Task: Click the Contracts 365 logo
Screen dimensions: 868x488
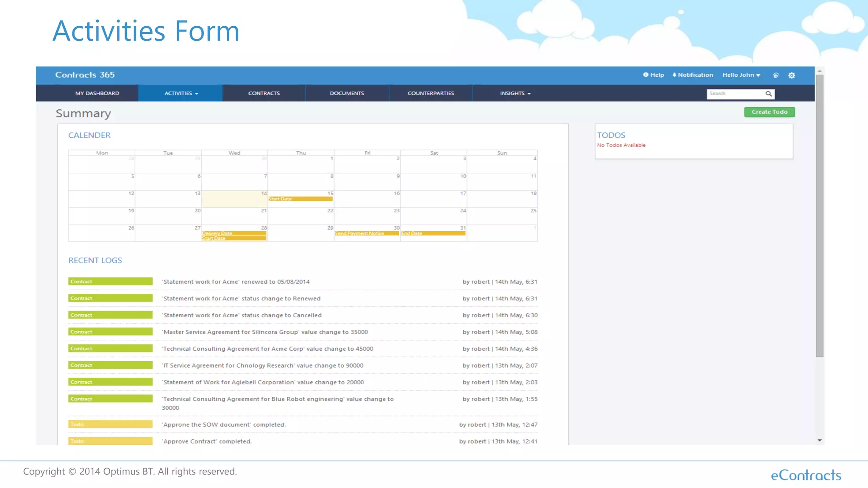Action: click(85, 75)
